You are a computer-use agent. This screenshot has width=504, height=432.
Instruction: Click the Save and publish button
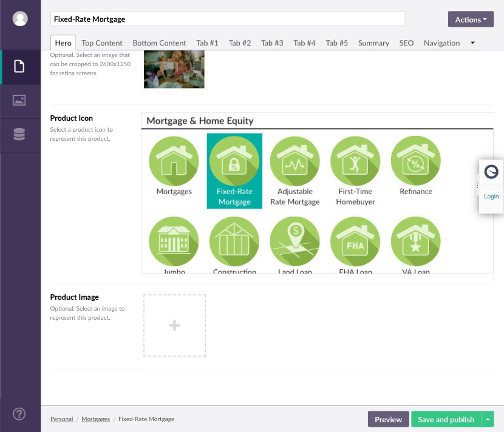tap(446, 419)
